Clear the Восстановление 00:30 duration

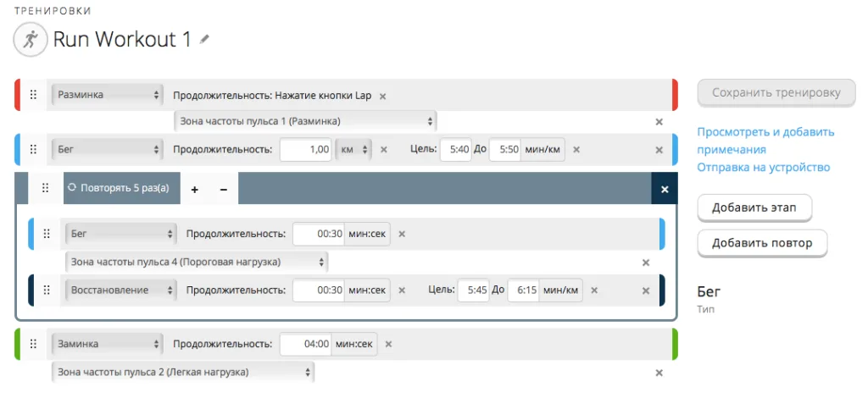402,290
